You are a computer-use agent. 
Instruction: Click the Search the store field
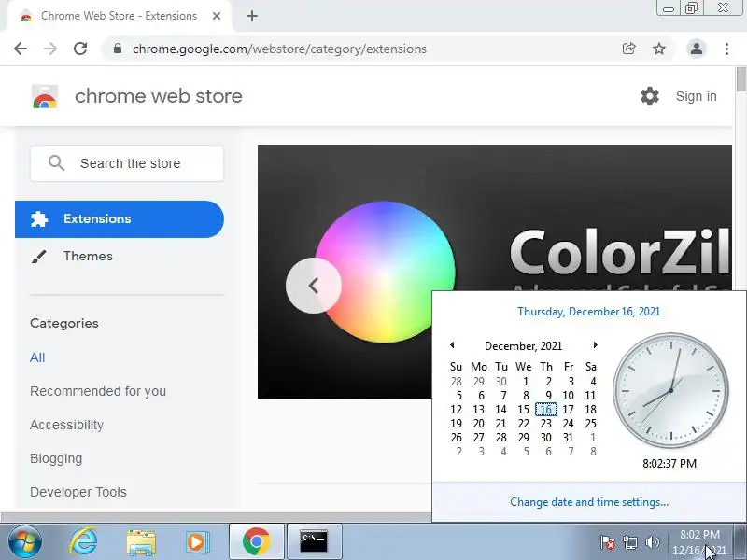[127, 163]
